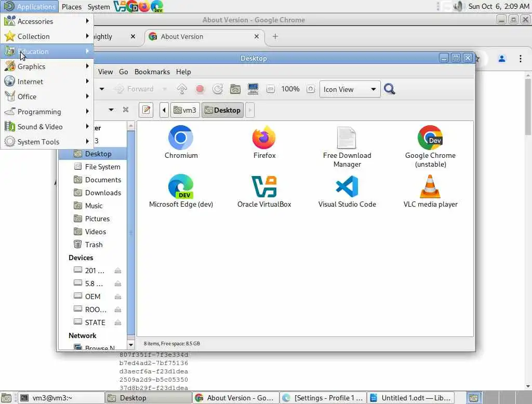Click the volume icon in system tray
The image size is (532, 404).
pyautogui.click(x=458, y=6)
